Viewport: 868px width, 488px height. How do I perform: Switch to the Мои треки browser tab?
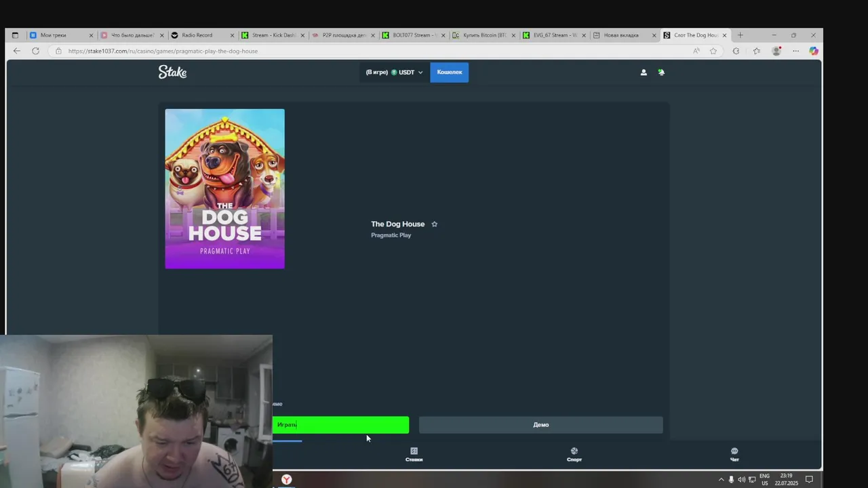click(60, 35)
